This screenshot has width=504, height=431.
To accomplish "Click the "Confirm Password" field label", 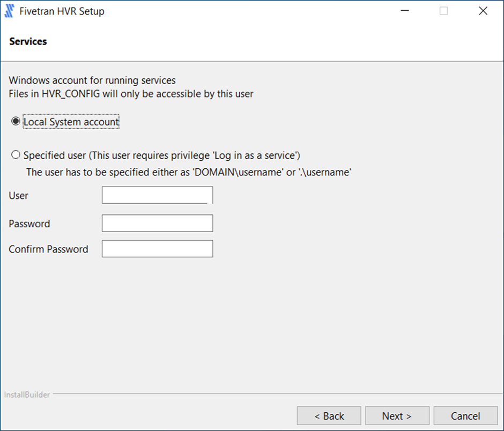I will pyautogui.click(x=48, y=249).
